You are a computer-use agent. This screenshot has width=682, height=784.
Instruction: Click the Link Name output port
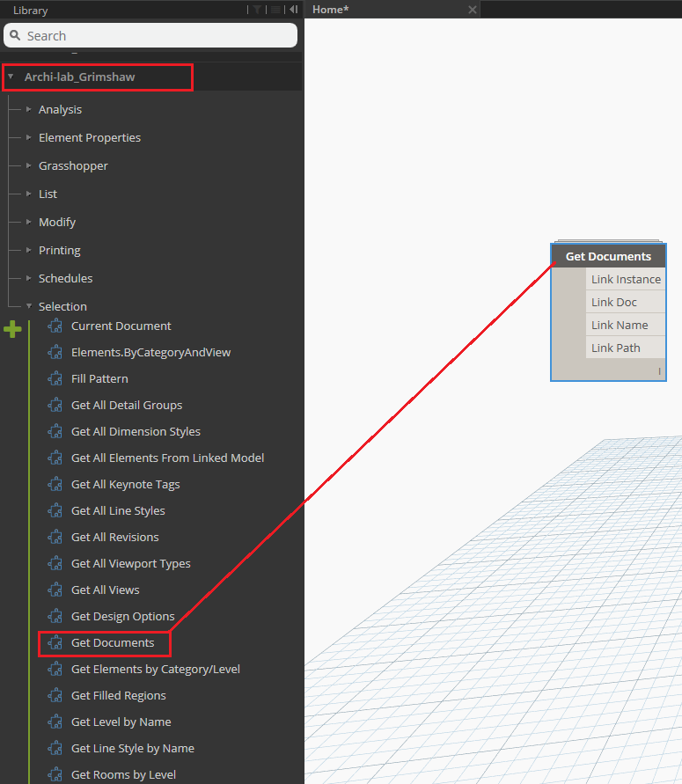tap(626, 325)
